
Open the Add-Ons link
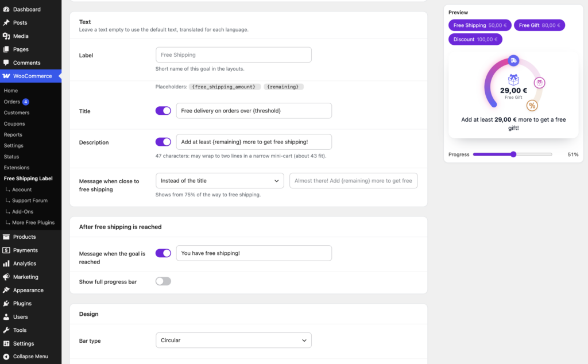tap(22, 211)
